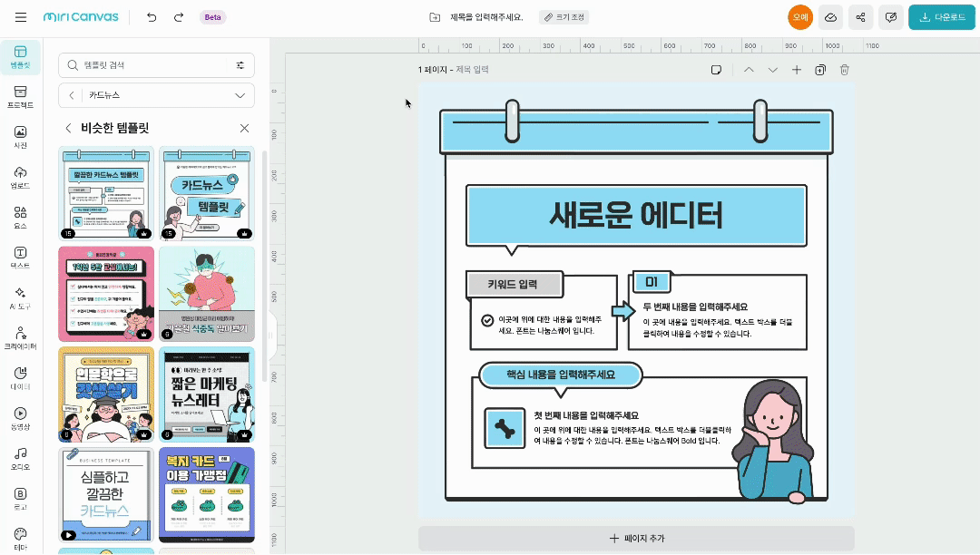This screenshot has width=980, height=555.
Task: Click the 페이지 추가 button
Action: [x=636, y=538]
